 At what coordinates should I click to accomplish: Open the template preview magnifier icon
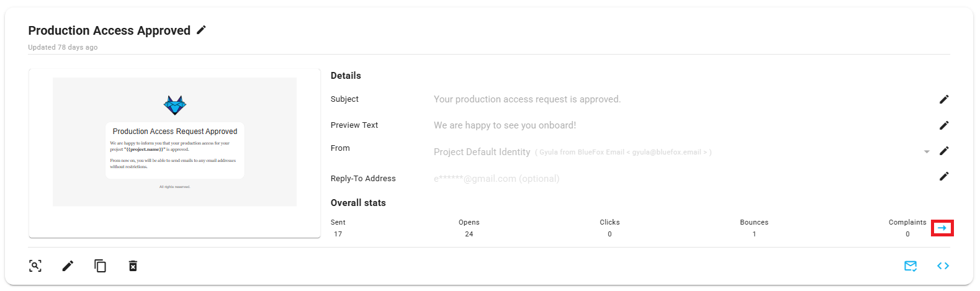tap(35, 266)
